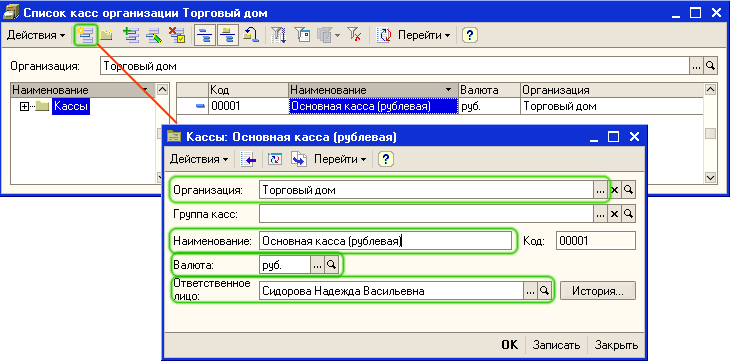Expand the Кассы tree node plus sign
This screenshot has height=361, width=731.
click(24, 107)
